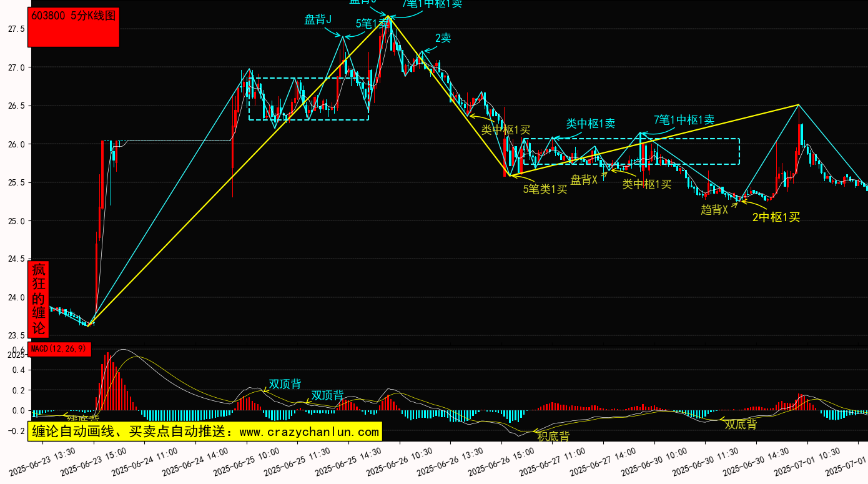Click price axis value 26.5
Image resolution: width=868 pixels, height=484 pixels.
16,106
